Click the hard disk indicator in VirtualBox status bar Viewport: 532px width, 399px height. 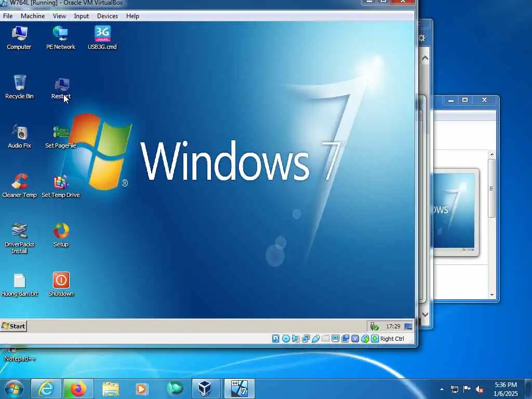(x=275, y=339)
